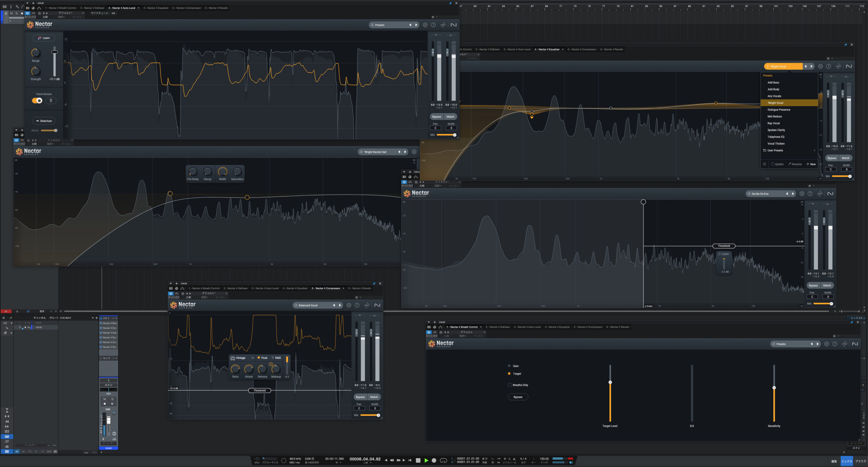This screenshot has height=467, width=868.
Task: Select RMS detection mode in Compressor
Action: pyautogui.click(x=276, y=358)
